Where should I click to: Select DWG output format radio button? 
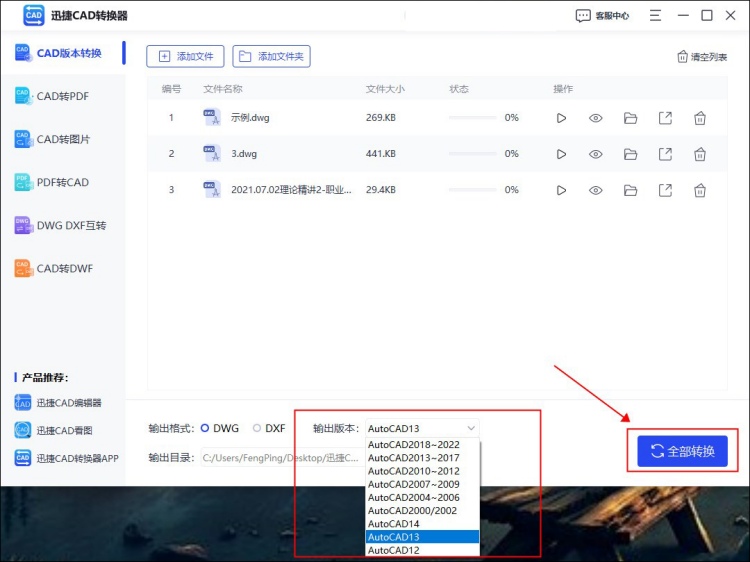(205, 428)
